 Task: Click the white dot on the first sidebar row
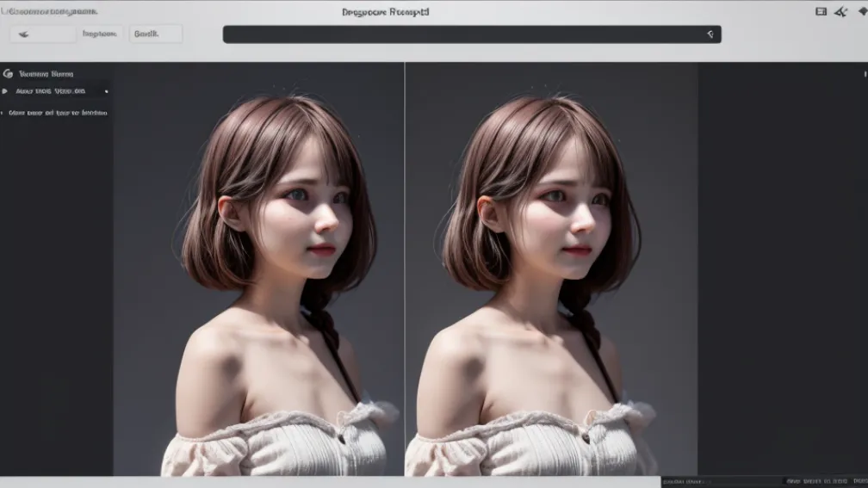coord(106,91)
